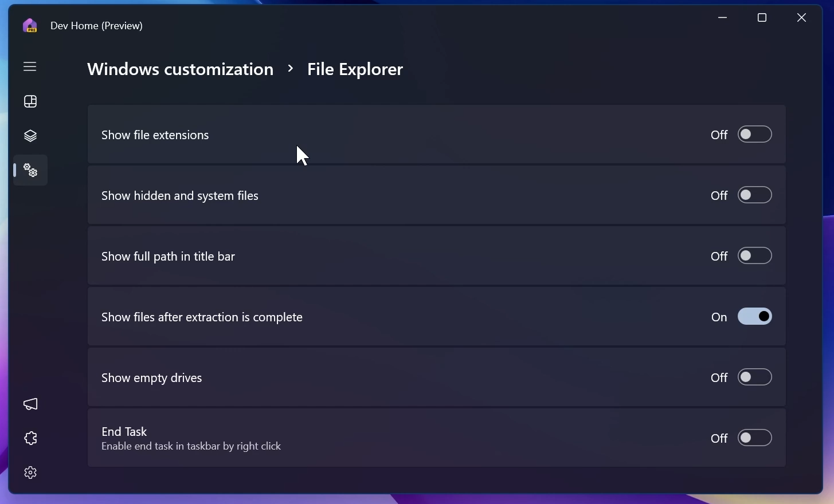
Task: Enable Show full path in title bar
Action: coord(755,255)
